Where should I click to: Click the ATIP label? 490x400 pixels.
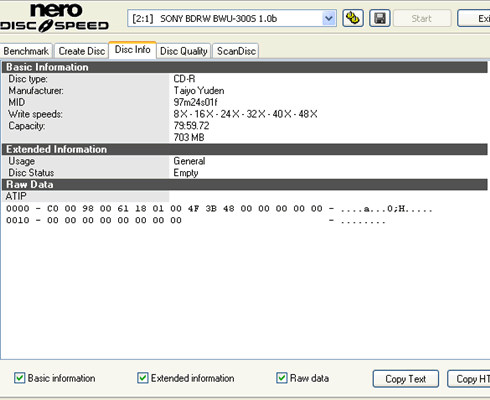(16, 196)
